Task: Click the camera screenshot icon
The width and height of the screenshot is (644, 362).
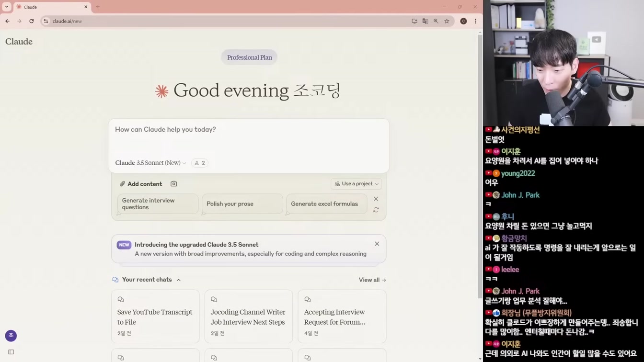Action: tap(174, 184)
